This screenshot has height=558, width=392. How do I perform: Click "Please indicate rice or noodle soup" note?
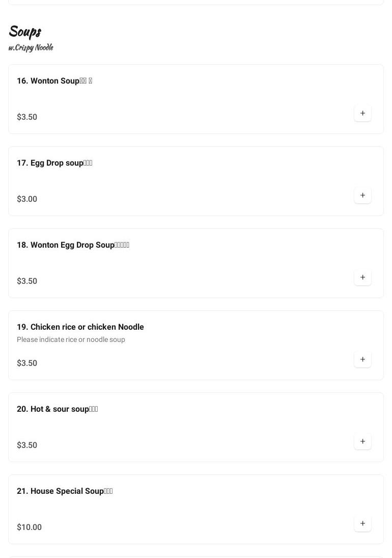(71, 340)
